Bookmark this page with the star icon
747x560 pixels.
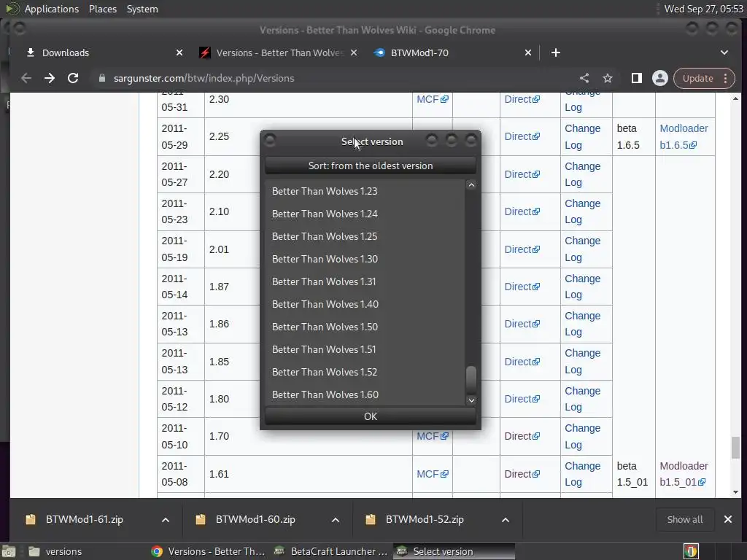tap(608, 78)
